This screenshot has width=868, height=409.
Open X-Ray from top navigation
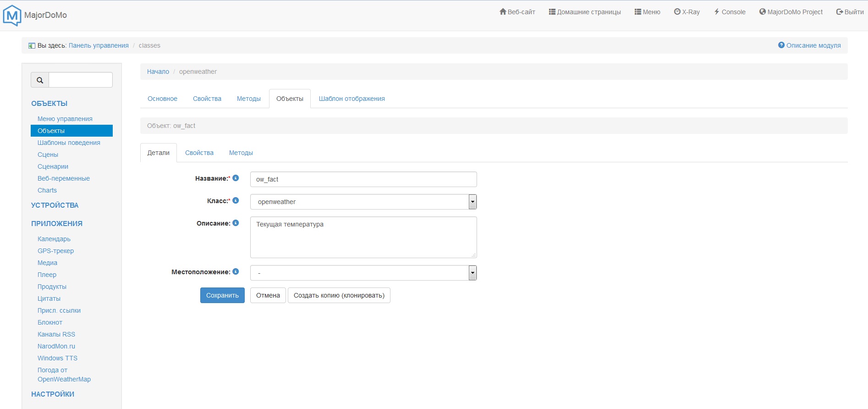687,12
